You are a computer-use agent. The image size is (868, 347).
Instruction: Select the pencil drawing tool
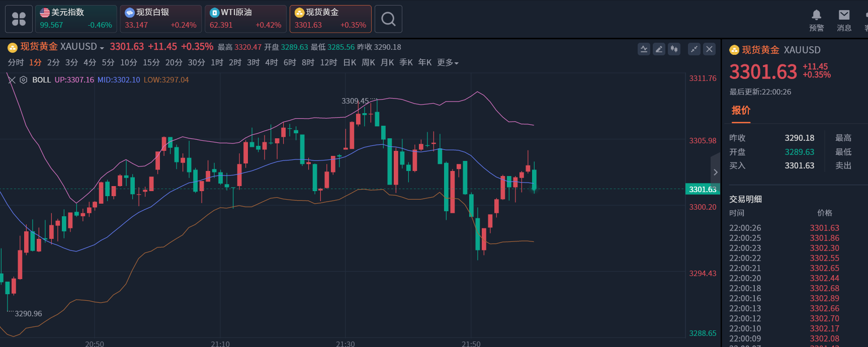[659, 49]
